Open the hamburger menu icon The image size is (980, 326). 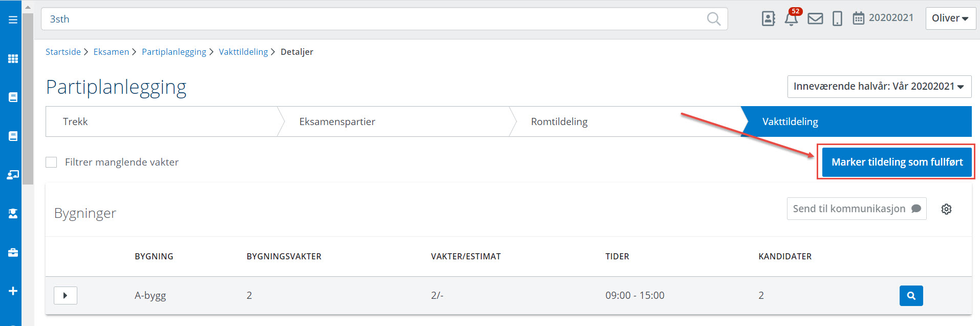pos(13,19)
